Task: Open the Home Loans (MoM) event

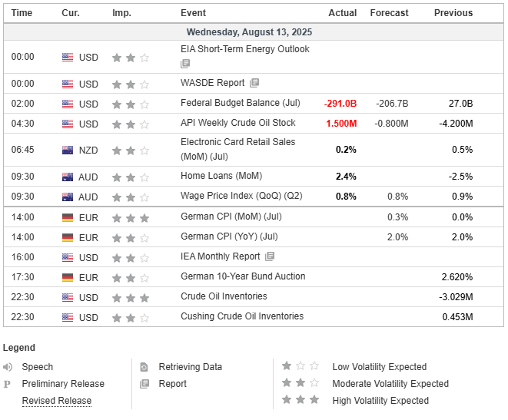Action: 221,176
